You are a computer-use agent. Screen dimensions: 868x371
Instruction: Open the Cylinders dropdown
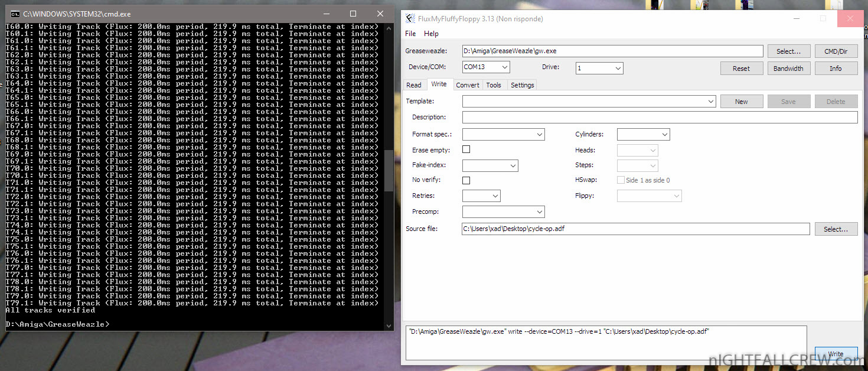click(643, 135)
